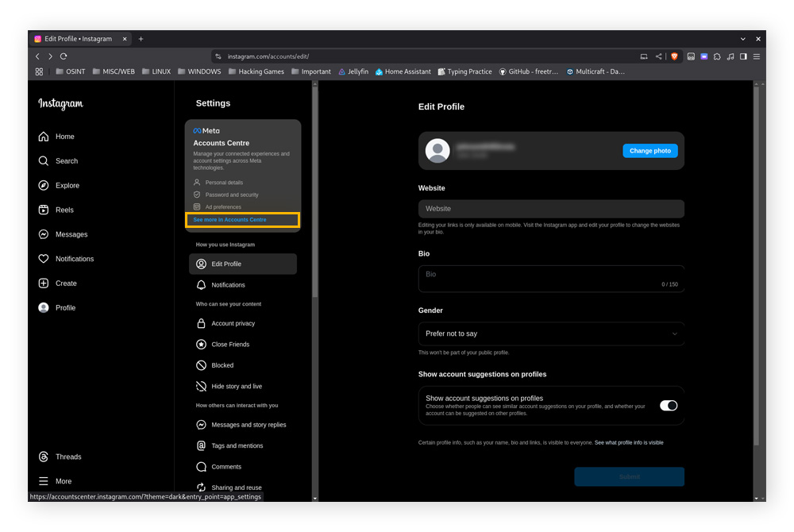Select Edit Profile in Settings list

tap(242, 264)
